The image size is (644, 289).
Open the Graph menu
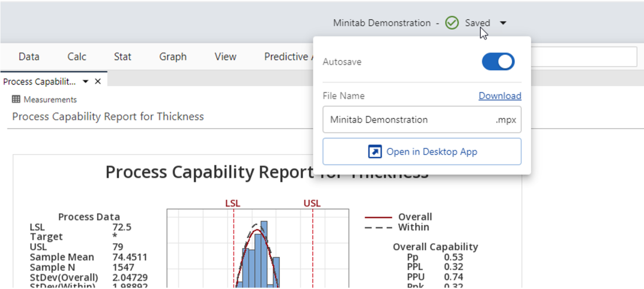pos(173,57)
